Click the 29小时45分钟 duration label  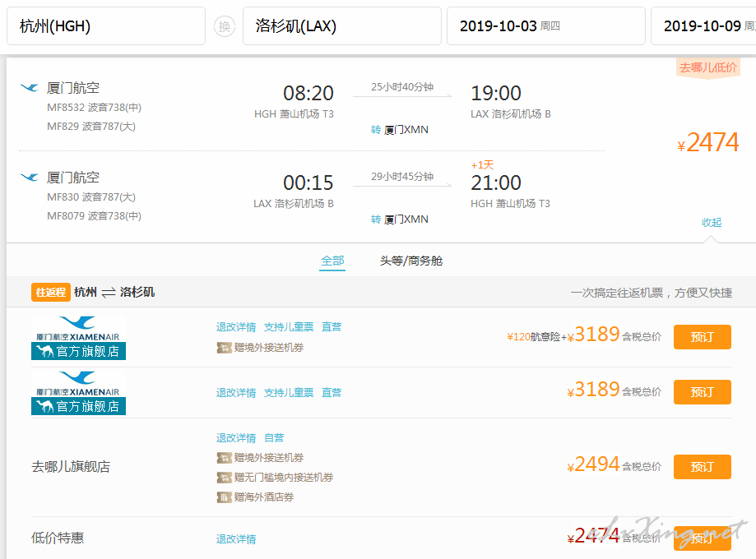click(402, 177)
